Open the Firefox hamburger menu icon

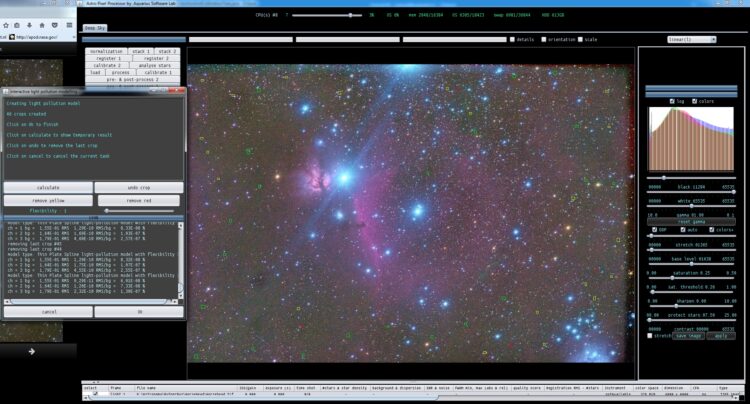click(x=69, y=25)
